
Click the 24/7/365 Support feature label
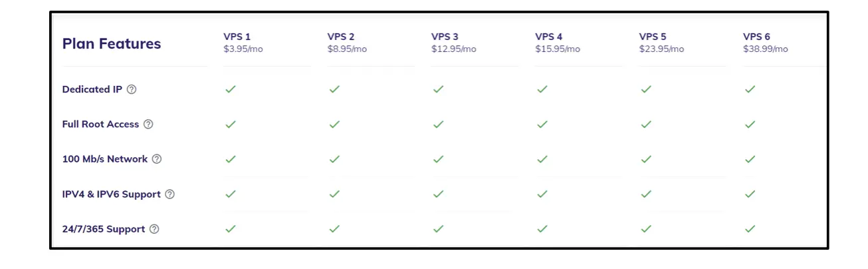point(103,229)
